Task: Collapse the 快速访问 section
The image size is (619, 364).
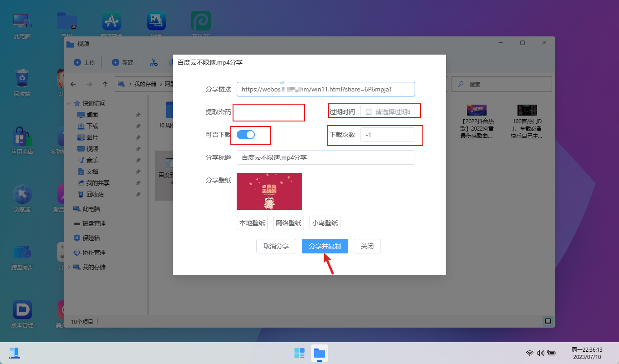Action: click(69, 103)
